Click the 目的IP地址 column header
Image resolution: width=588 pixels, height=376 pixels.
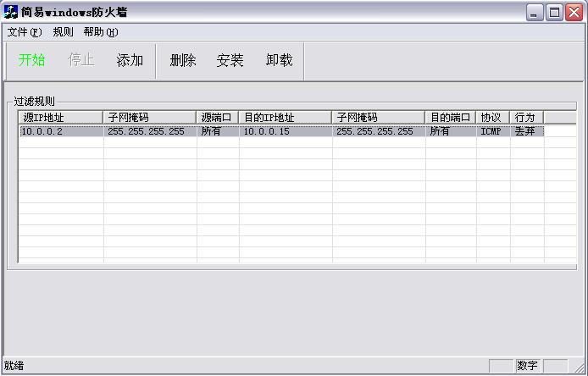(x=286, y=118)
